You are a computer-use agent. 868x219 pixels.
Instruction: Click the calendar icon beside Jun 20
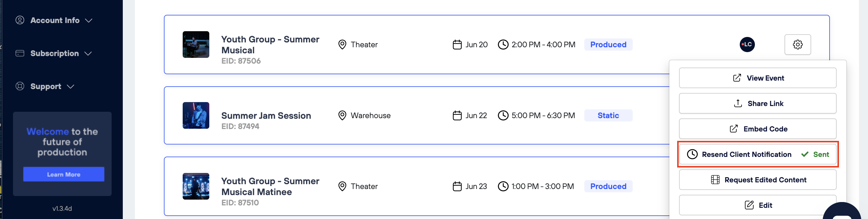pos(457,45)
